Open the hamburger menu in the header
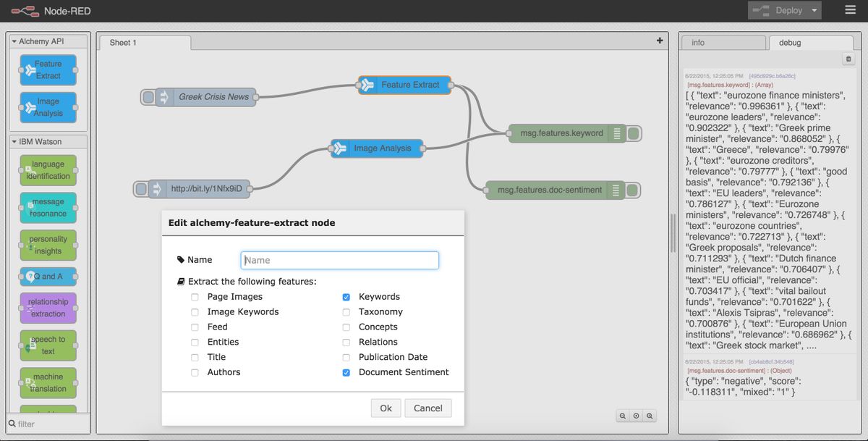Viewport: 868px width, 441px height. tap(850, 10)
